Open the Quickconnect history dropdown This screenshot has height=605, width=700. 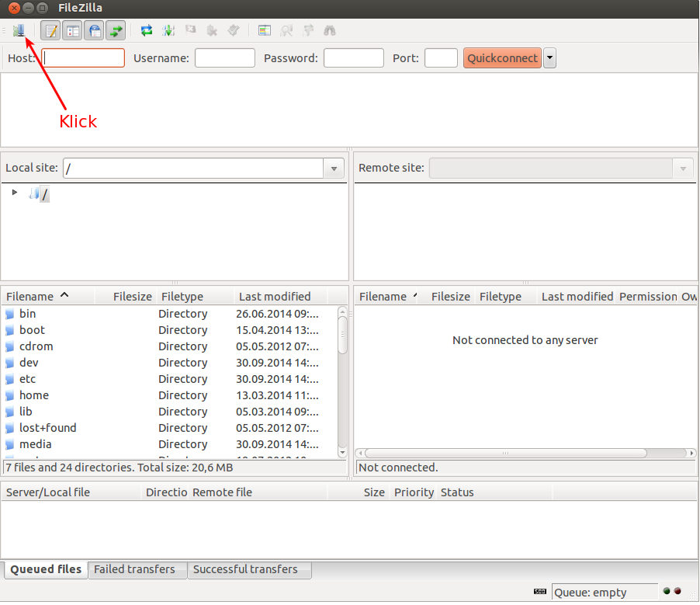(549, 57)
